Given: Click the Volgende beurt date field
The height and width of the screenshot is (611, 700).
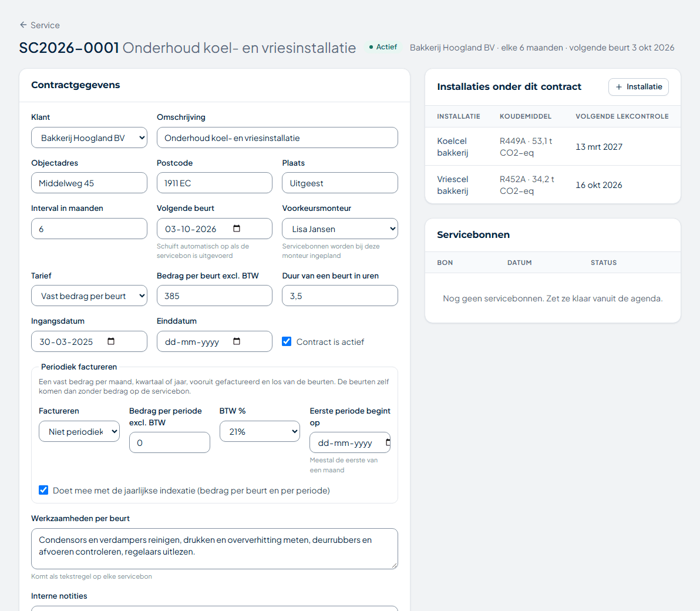Looking at the screenshot, I should point(214,229).
